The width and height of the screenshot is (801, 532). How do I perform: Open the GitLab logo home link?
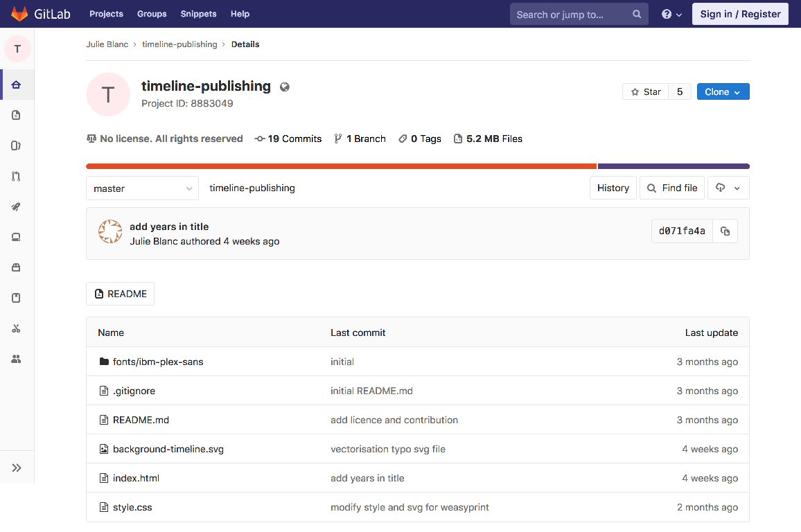click(41, 14)
